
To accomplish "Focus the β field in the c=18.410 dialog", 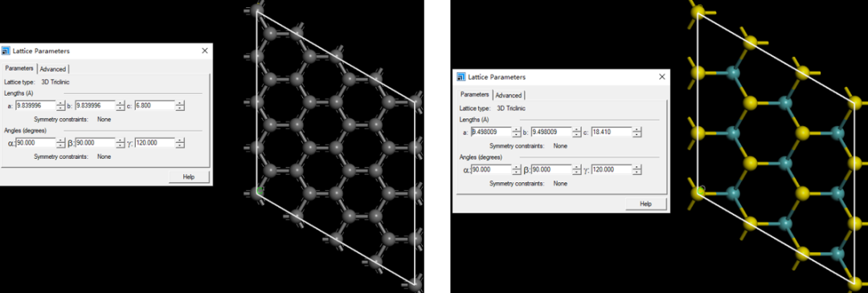I will click(551, 169).
